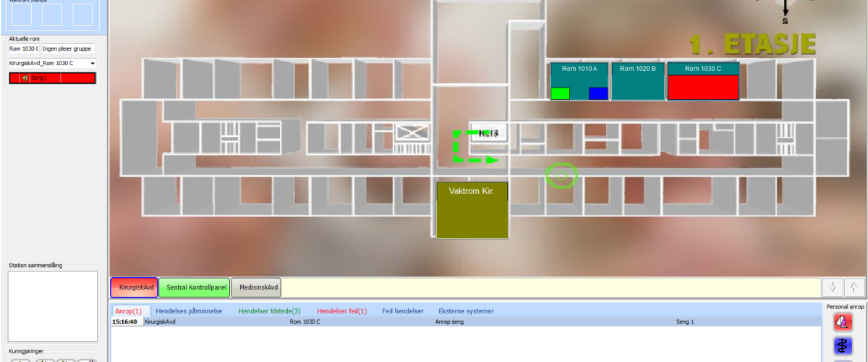Click the speaker icon on Seng 1
Viewport: 868px width, 362px height.
[x=25, y=78]
